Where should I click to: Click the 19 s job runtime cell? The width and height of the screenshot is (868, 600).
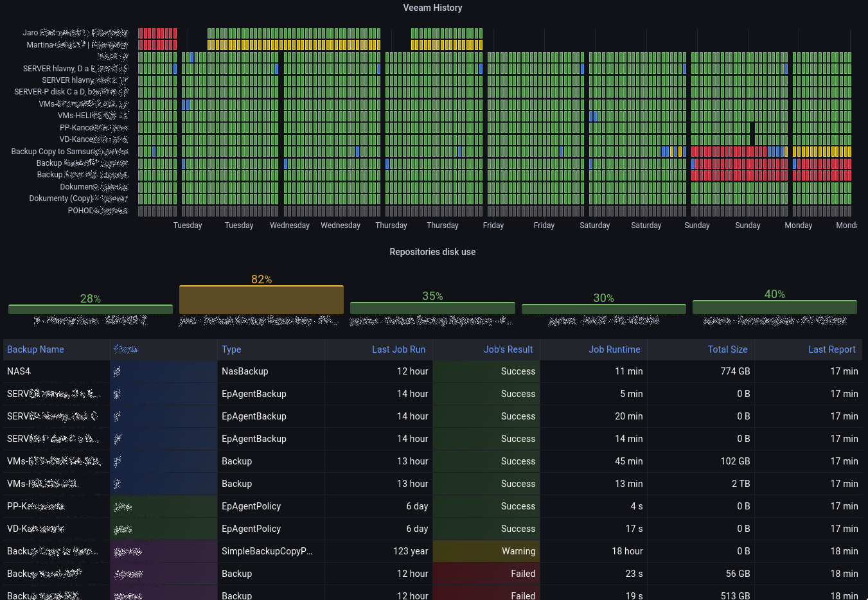[594, 593]
